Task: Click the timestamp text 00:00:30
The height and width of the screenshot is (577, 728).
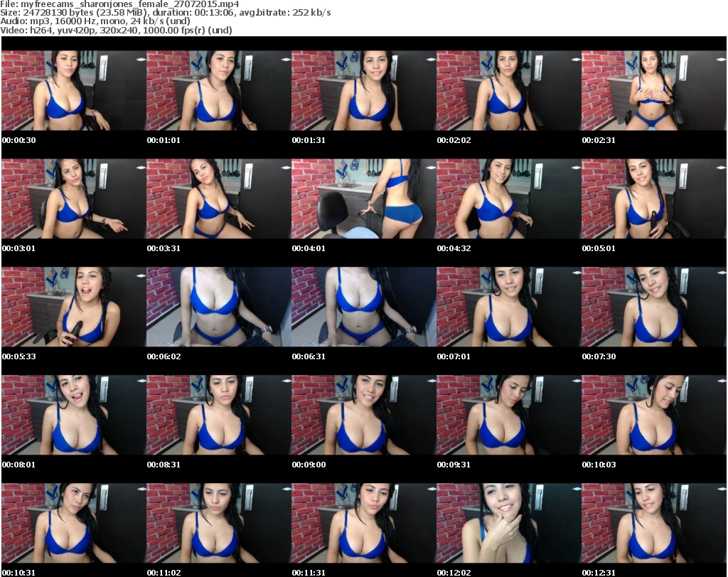Action: point(19,140)
